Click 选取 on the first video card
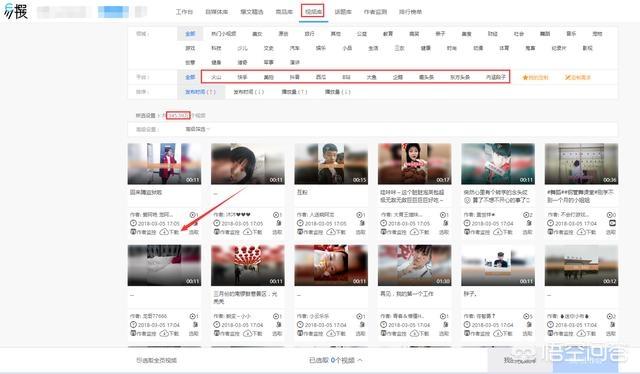 (x=193, y=232)
